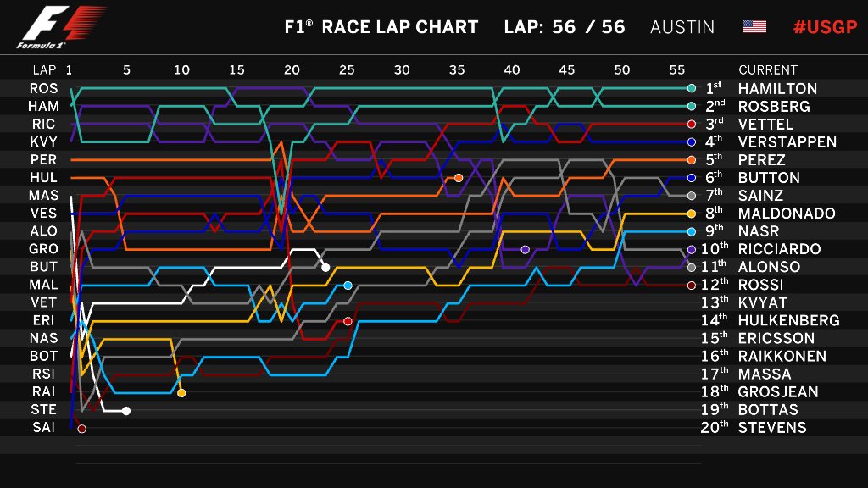Click the orange retirement dot near lap 35
This screenshot has height=488, width=868.
tap(459, 178)
